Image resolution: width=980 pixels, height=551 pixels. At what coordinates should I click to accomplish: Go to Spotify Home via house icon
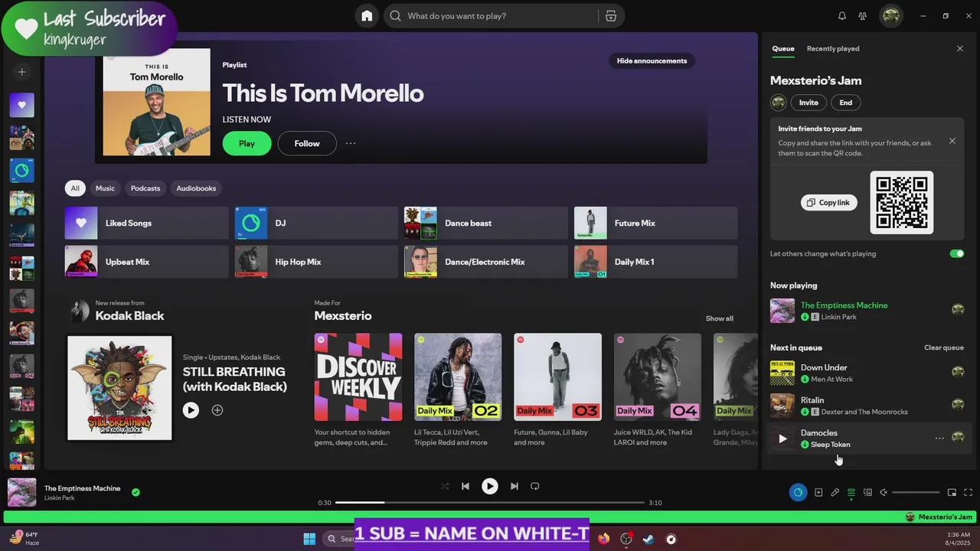click(x=367, y=16)
